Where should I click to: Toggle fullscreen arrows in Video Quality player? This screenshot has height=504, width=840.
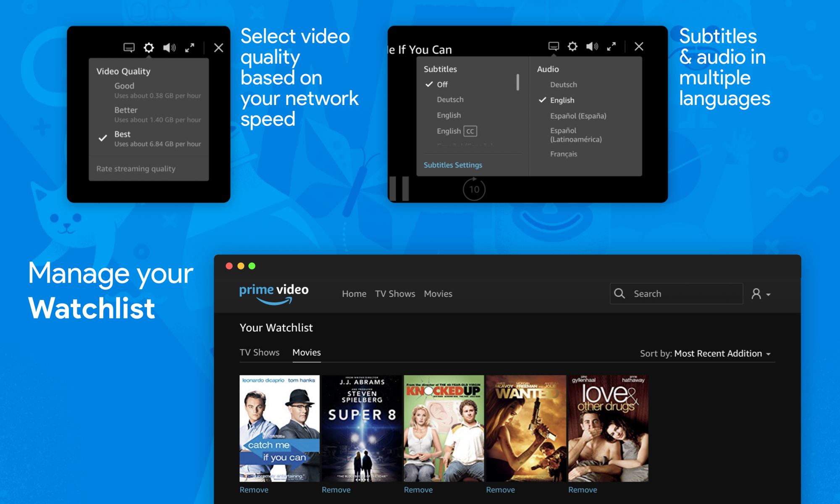(x=190, y=47)
